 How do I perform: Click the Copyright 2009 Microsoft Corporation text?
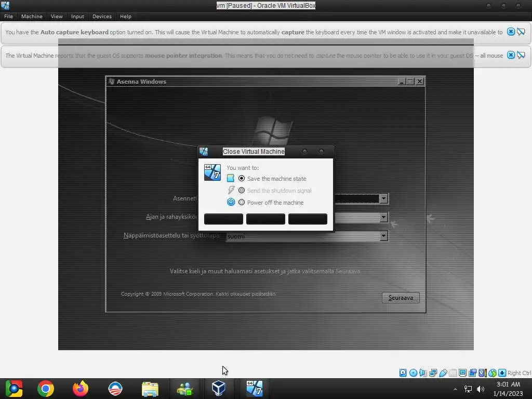(x=198, y=294)
